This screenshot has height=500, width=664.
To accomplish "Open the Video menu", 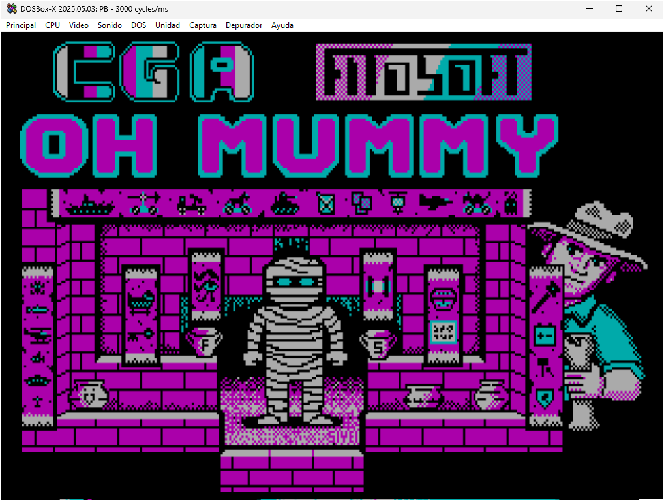I will [x=79, y=25].
